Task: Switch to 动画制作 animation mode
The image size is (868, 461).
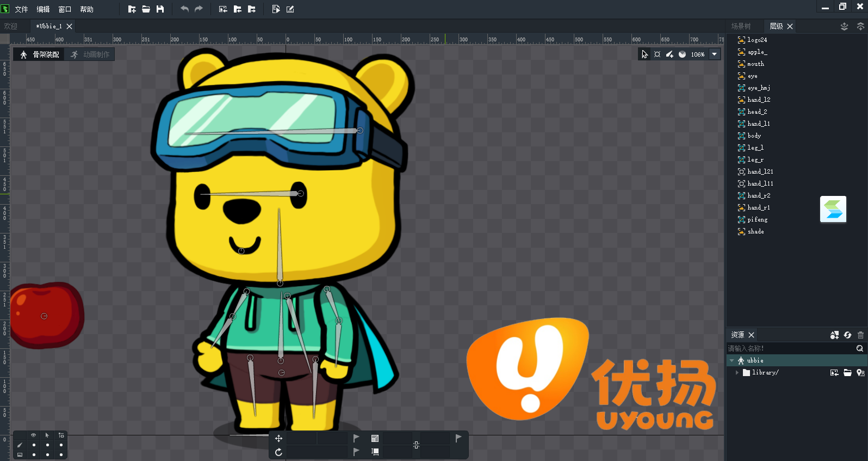Action: [90, 54]
